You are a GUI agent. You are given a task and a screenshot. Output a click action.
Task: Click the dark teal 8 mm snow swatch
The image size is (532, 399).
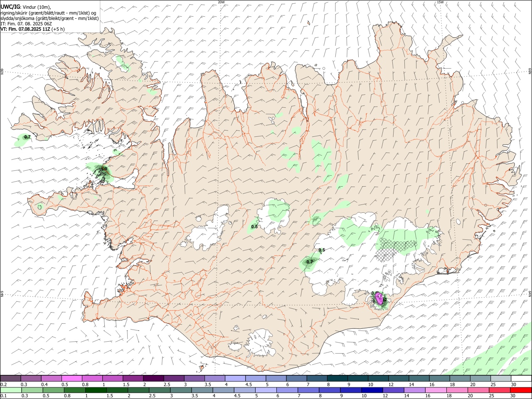pos(337,379)
